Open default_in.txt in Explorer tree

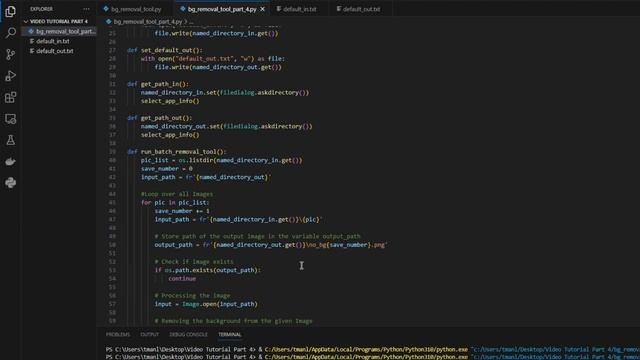(53, 41)
